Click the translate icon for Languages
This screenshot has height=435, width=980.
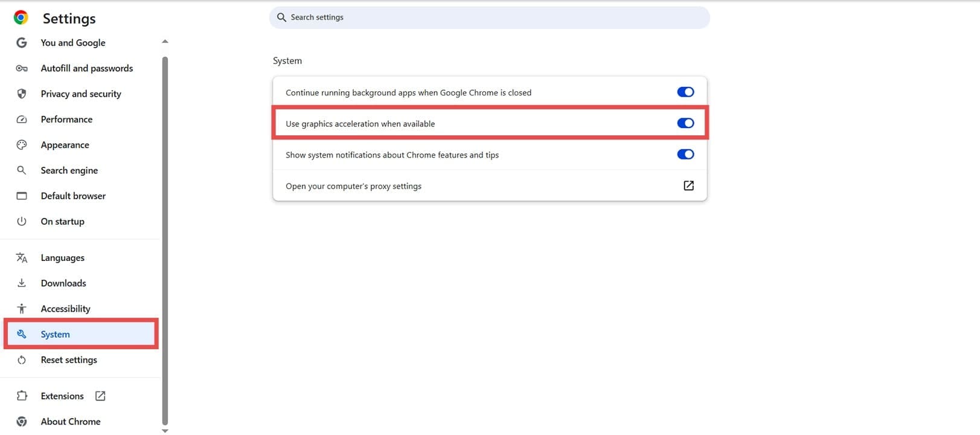[x=22, y=258]
